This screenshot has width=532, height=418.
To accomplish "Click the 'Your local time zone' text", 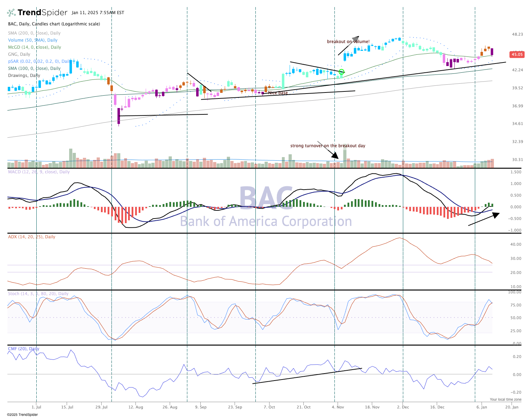I will (505, 400).
